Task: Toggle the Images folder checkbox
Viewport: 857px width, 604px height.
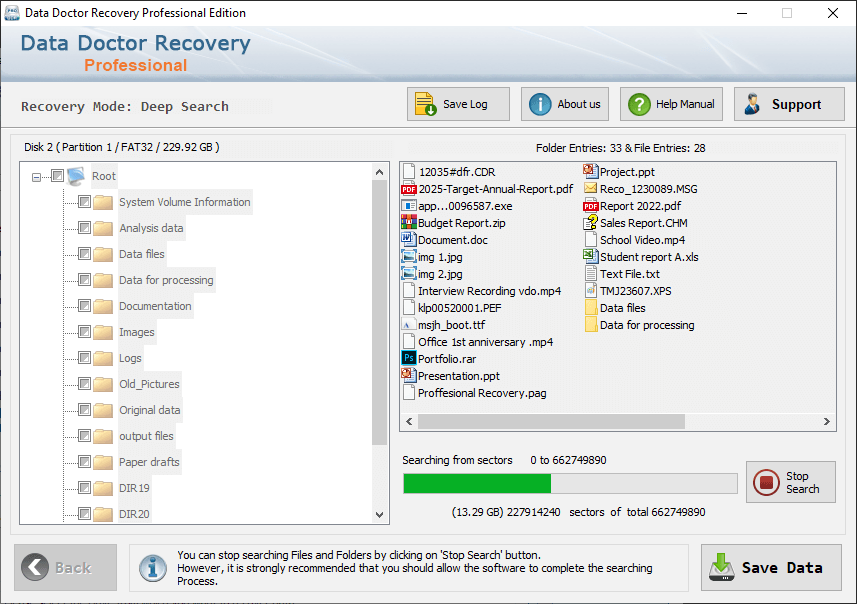Action: coord(84,332)
